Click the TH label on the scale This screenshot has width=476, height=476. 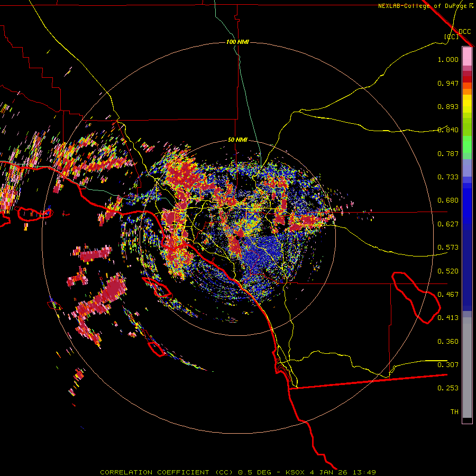454,412
